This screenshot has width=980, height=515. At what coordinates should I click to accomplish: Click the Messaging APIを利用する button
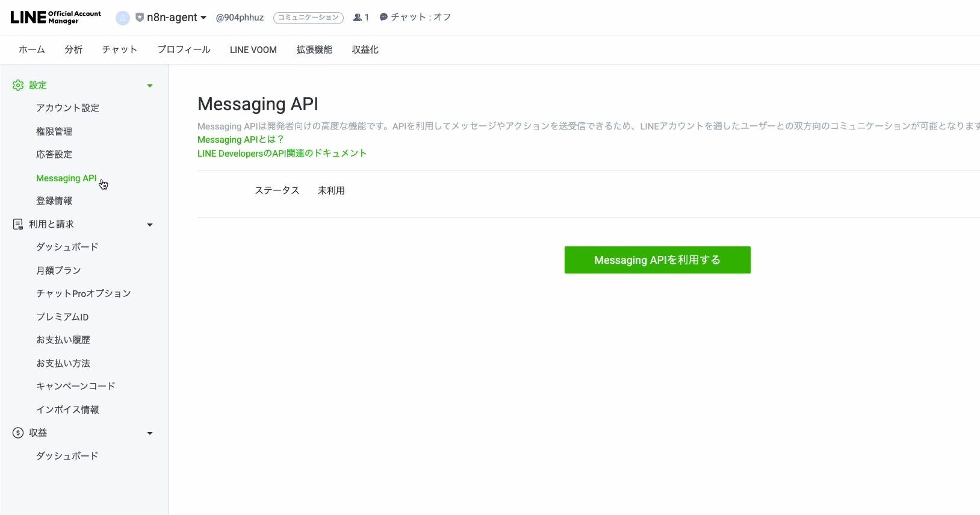tap(657, 260)
